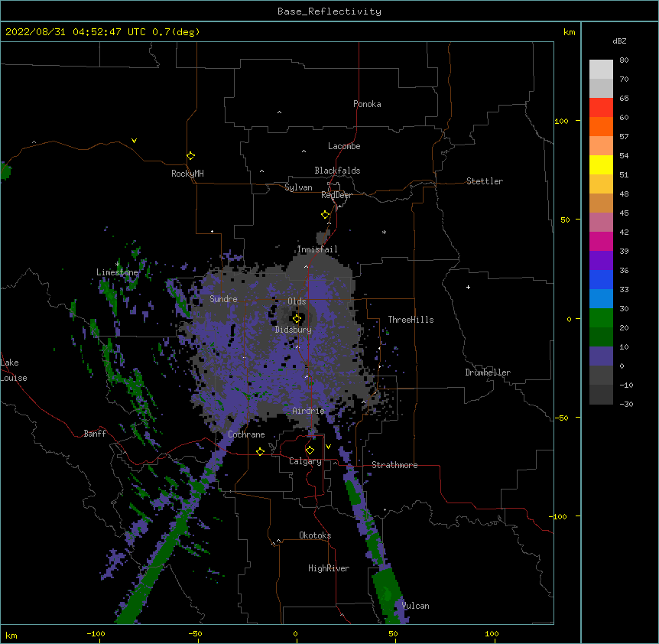Select the RedDeer label
Image resolution: width=659 pixels, height=644 pixels.
click(x=336, y=195)
